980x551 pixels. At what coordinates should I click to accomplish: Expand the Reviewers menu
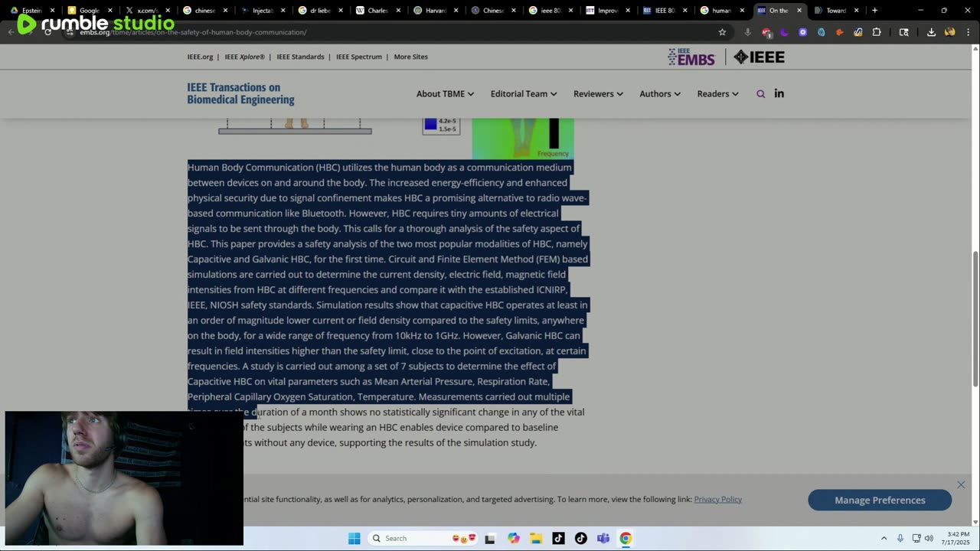(x=598, y=93)
